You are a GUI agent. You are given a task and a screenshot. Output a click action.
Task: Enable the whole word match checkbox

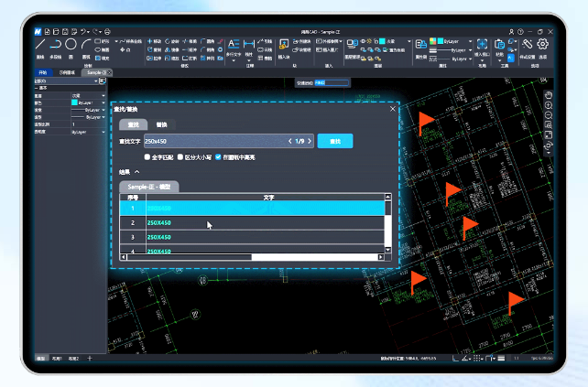tap(147, 156)
